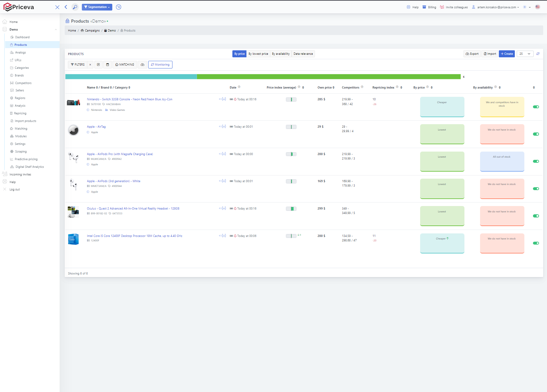This screenshot has width=547, height=392.
Task: Click matching icon in Intel Core i5 row
Action: click(222, 236)
